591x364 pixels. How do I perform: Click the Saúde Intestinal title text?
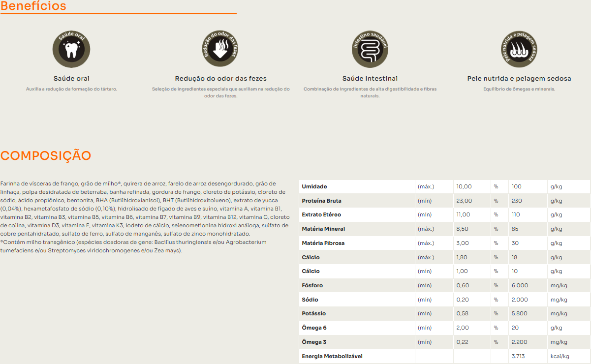(x=370, y=79)
